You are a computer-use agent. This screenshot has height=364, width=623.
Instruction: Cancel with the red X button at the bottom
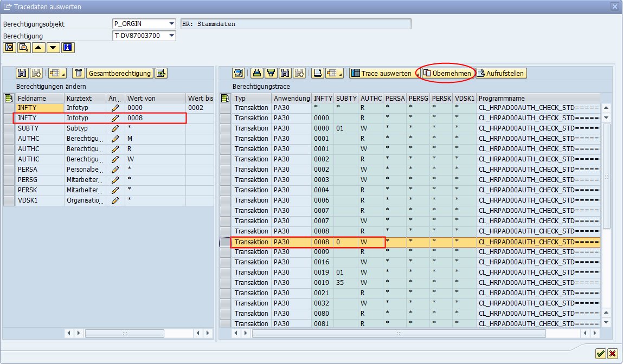point(613,353)
